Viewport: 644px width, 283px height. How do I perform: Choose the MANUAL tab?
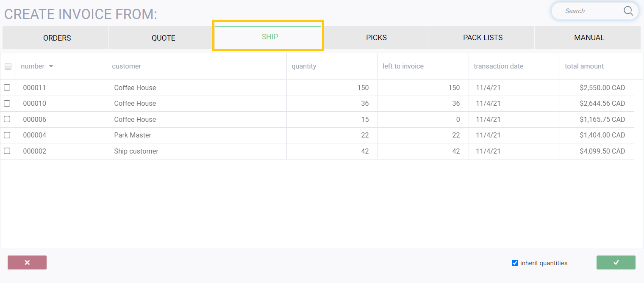589,38
